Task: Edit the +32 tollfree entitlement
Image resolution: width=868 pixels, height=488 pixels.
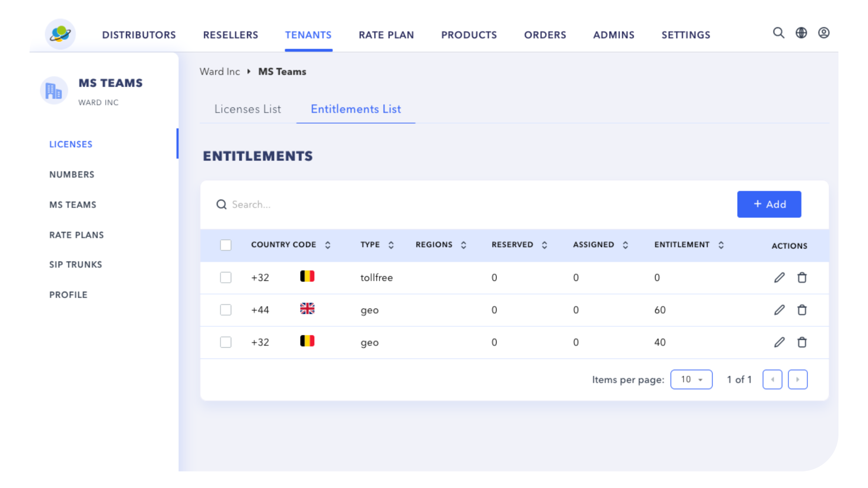Action: [779, 277]
